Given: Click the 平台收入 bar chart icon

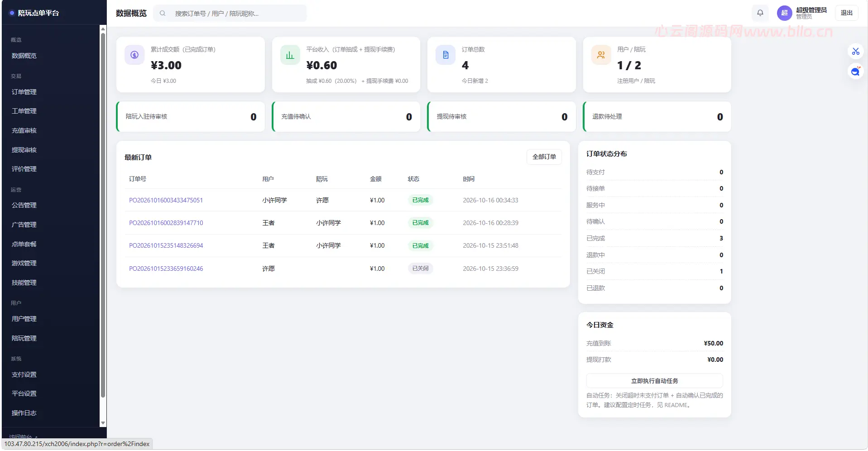Looking at the screenshot, I should tap(290, 55).
